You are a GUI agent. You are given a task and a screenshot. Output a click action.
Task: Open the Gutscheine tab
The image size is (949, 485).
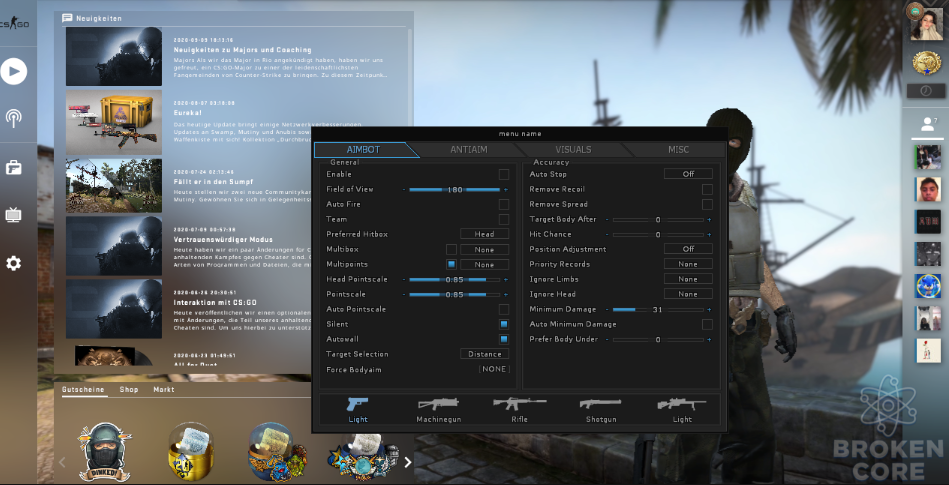83,390
